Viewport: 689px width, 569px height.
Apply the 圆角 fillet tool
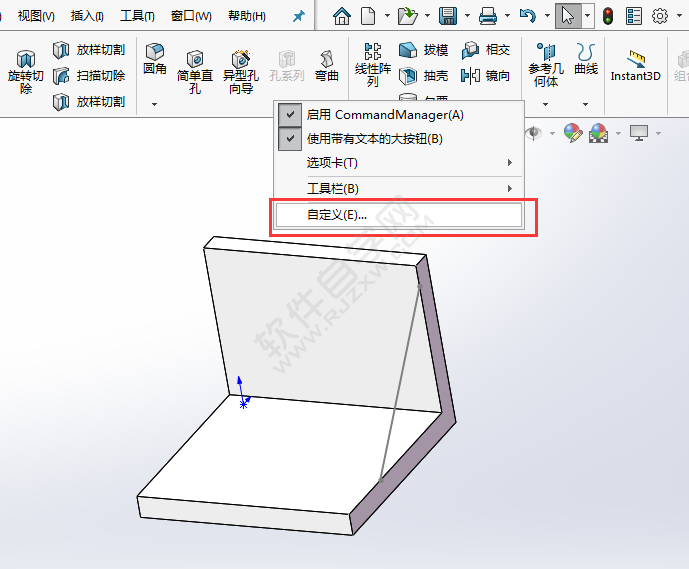pyautogui.click(x=155, y=58)
